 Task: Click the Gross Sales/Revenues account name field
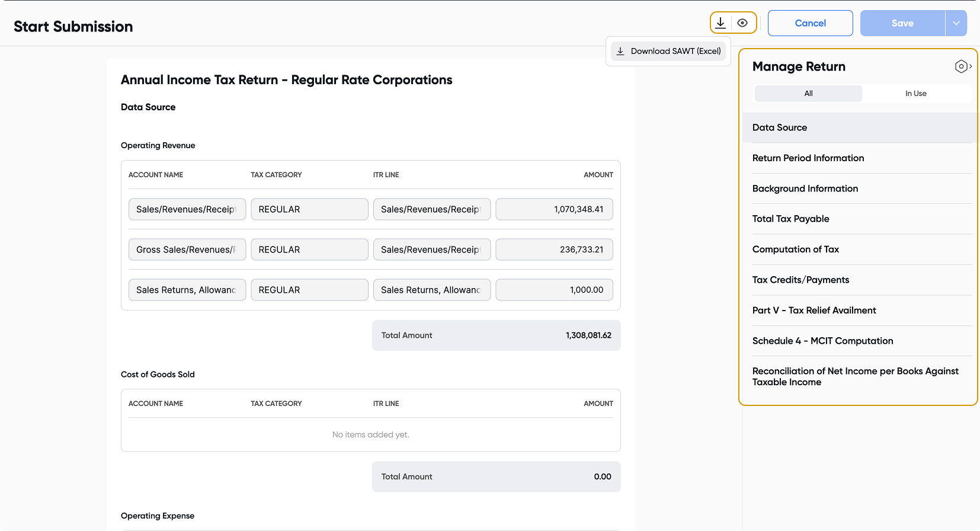(x=187, y=249)
